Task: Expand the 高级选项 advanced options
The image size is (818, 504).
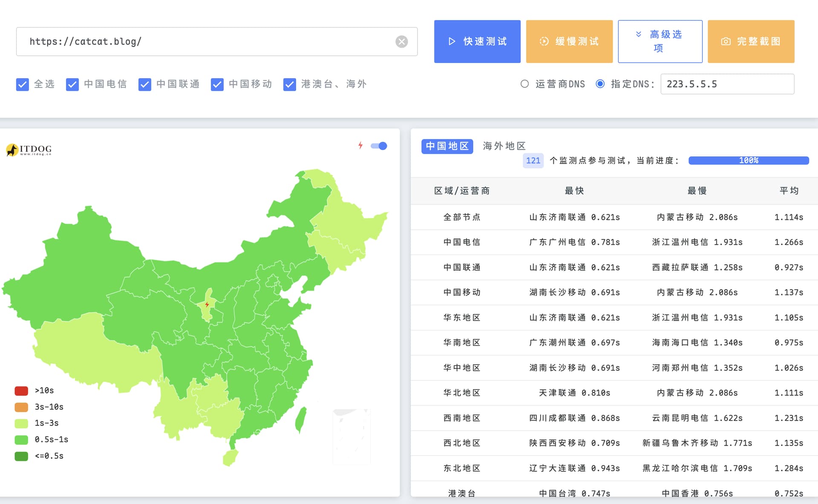Action: click(x=660, y=41)
